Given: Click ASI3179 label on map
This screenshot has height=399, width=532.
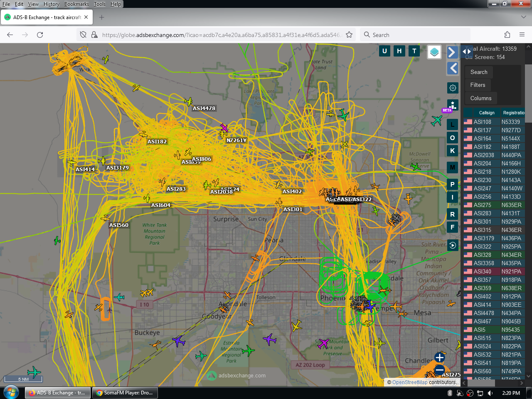Looking at the screenshot, I should (x=118, y=167).
